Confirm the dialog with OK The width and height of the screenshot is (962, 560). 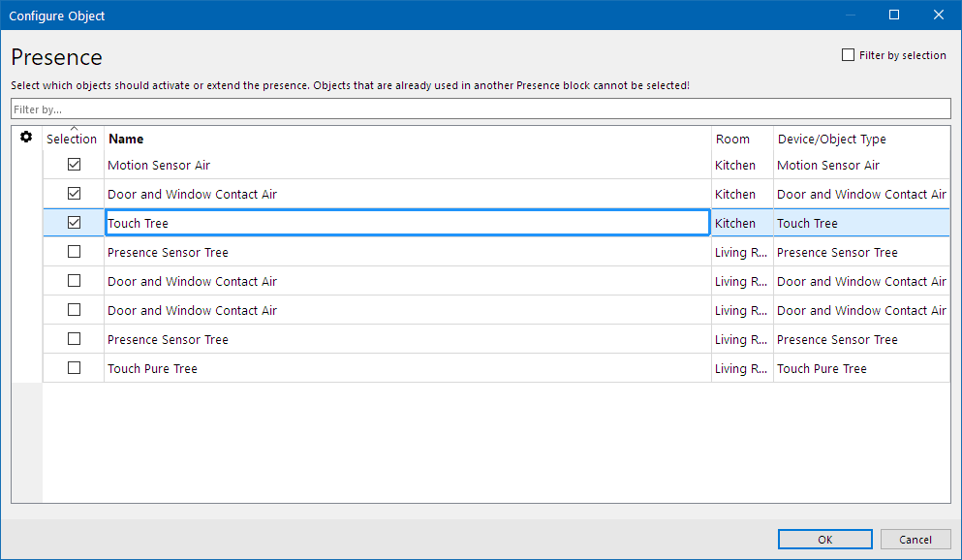825,539
